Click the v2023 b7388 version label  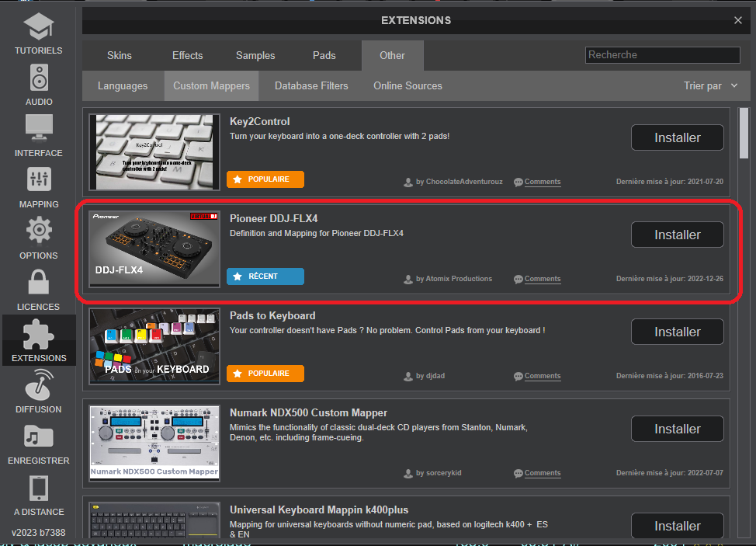click(x=39, y=533)
